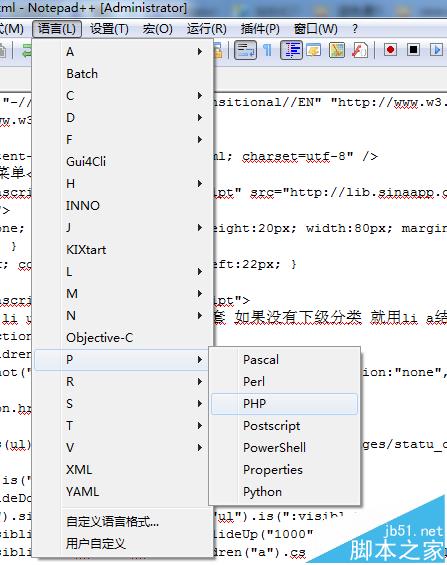Viewport: 447px width, 565px height.
Task: Select PowerShell in submenu
Action: tap(284, 448)
